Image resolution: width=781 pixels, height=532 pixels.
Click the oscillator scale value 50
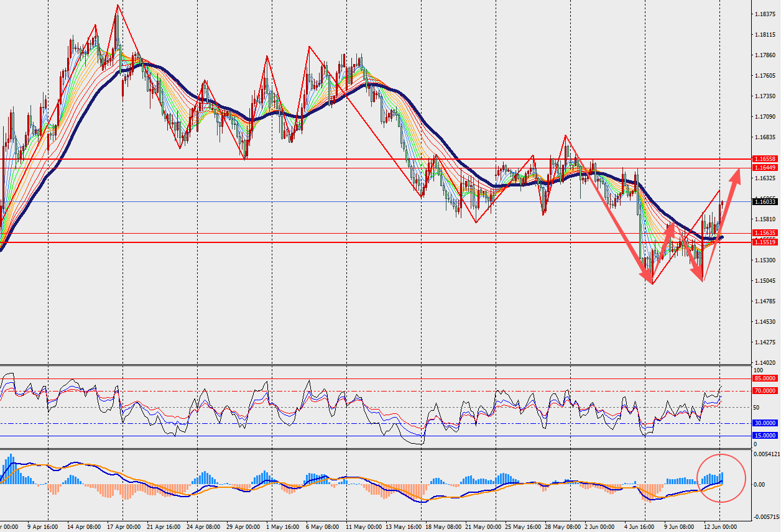point(756,407)
